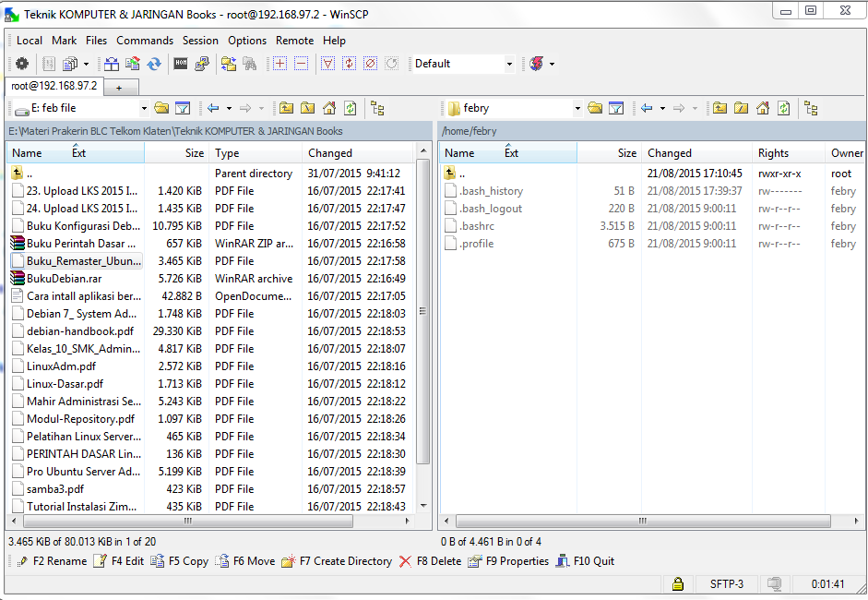Select debian-handbook.pdf in local panel
This screenshot has height=600, width=868.
80,330
